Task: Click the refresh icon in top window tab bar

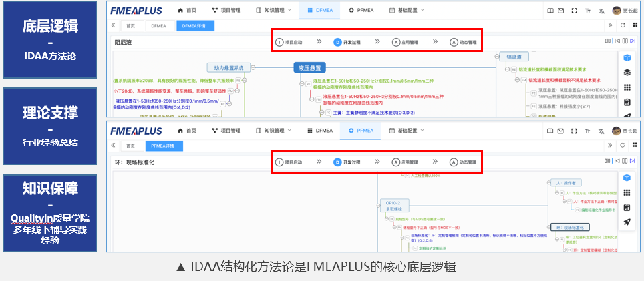Action: tap(623, 25)
